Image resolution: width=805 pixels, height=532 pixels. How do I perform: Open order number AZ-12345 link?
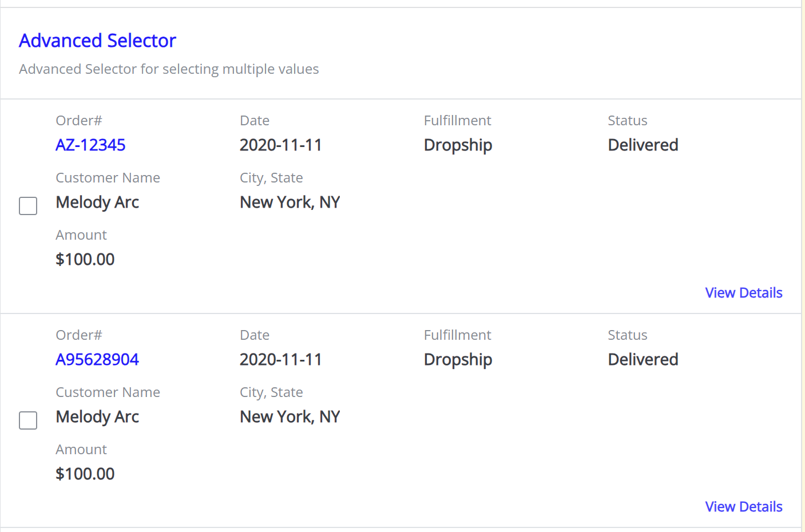pyautogui.click(x=90, y=145)
